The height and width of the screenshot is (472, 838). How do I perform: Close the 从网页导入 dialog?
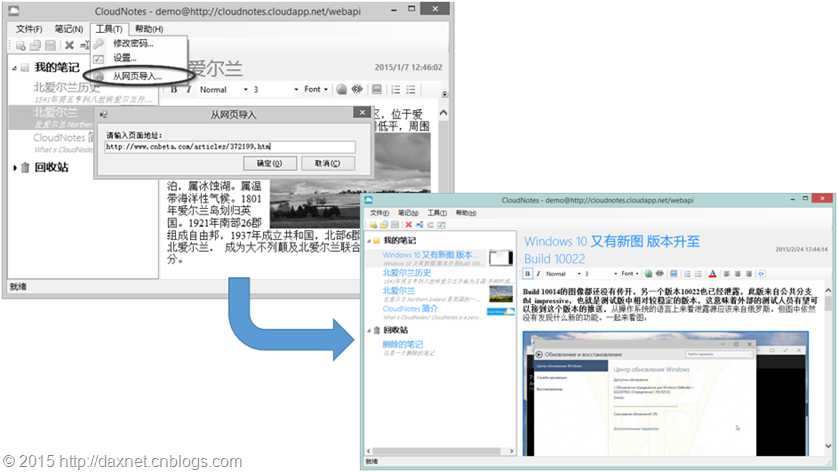click(362, 112)
